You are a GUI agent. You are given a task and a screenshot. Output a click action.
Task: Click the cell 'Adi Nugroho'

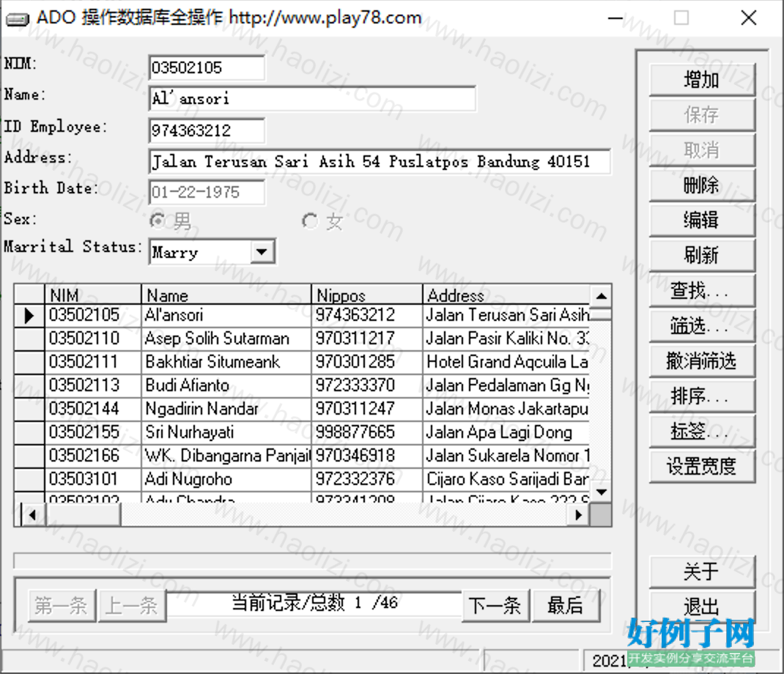click(x=226, y=480)
